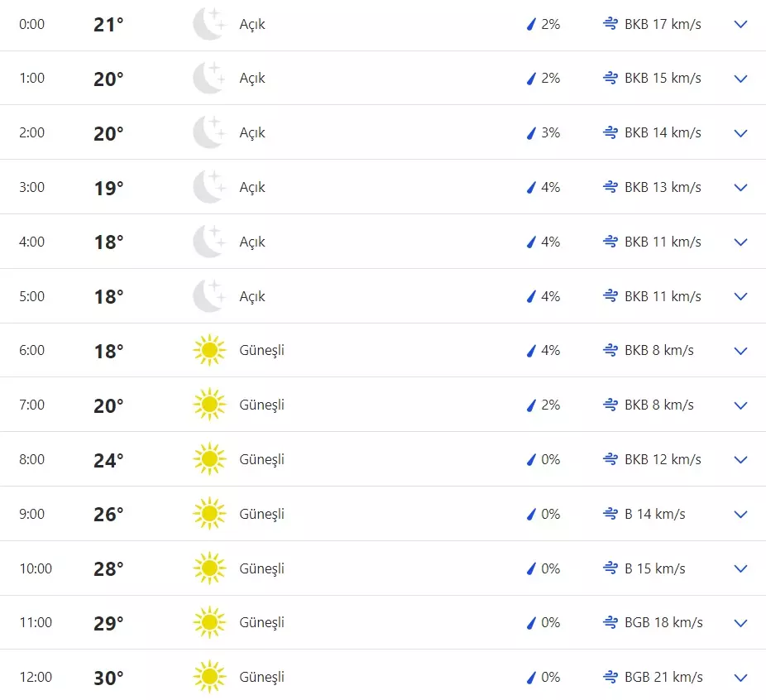The image size is (766, 700).
Task: Expand the 0:00 hourly forecast details
Action: pos(740,24)
